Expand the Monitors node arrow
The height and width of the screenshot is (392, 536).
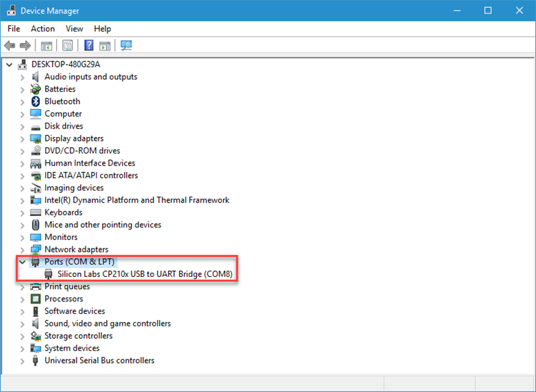(x=22, y=237)
